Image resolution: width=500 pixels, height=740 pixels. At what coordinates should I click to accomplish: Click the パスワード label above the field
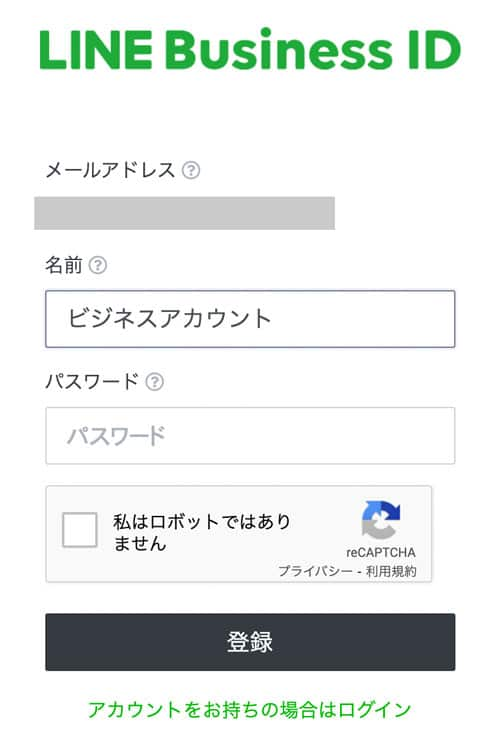92,381
